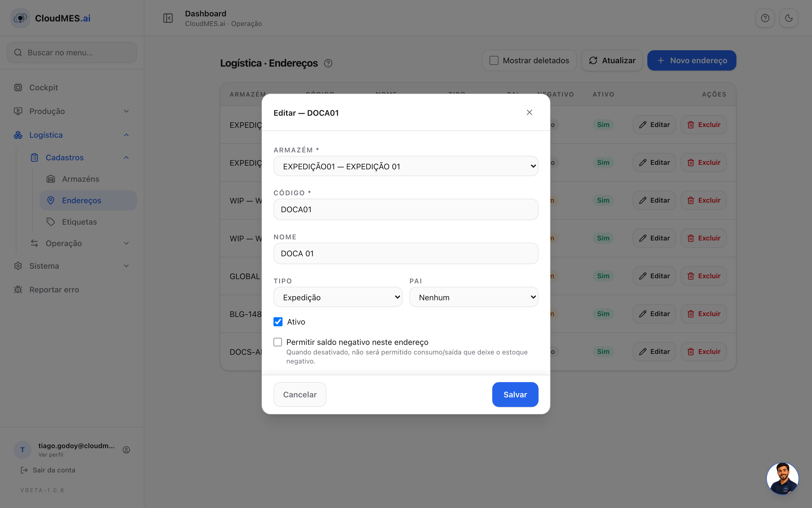Select Endereços in the sidebar

coord(88,201)
